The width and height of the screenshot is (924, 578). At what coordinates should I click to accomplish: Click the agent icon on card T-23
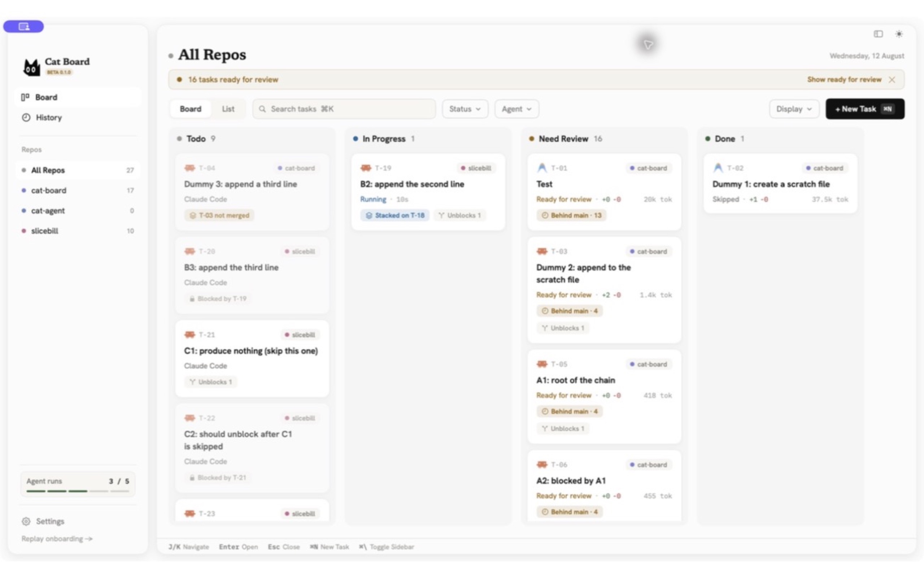(x=190, y=513)
